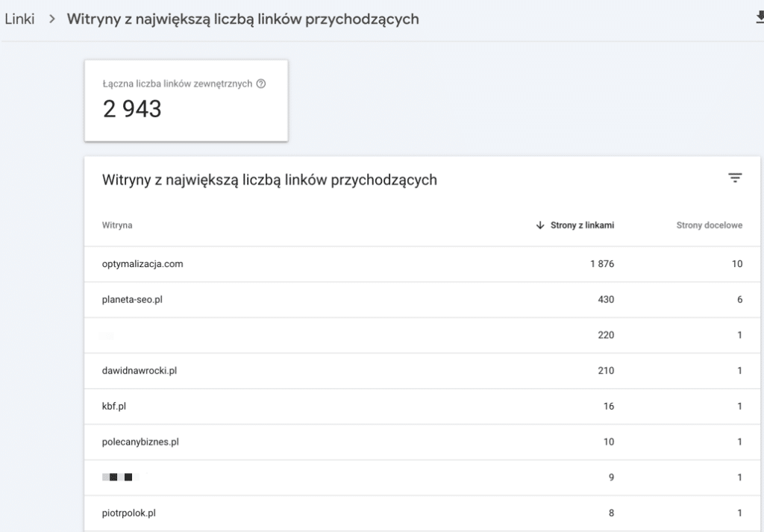
Task: Click the download export icon
Action: coord(760,18)
